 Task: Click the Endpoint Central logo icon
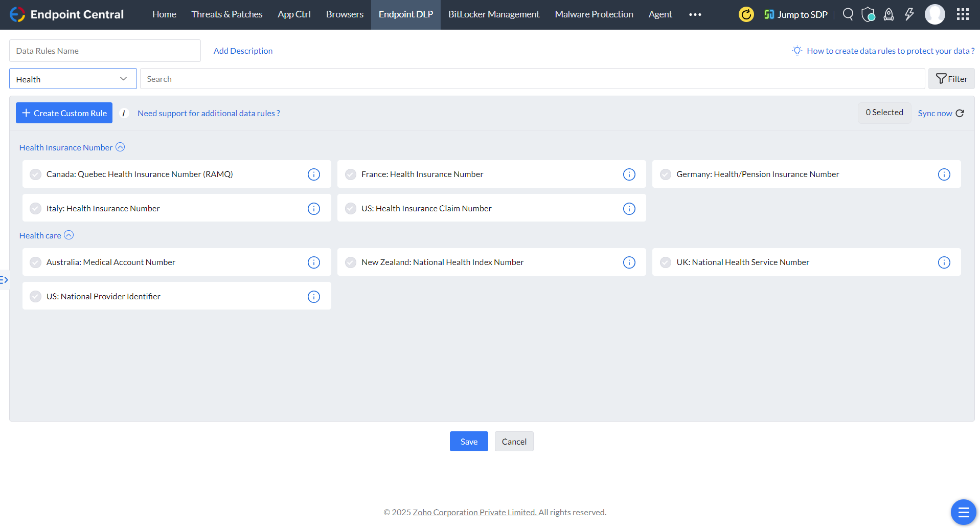tap(17, 14)
